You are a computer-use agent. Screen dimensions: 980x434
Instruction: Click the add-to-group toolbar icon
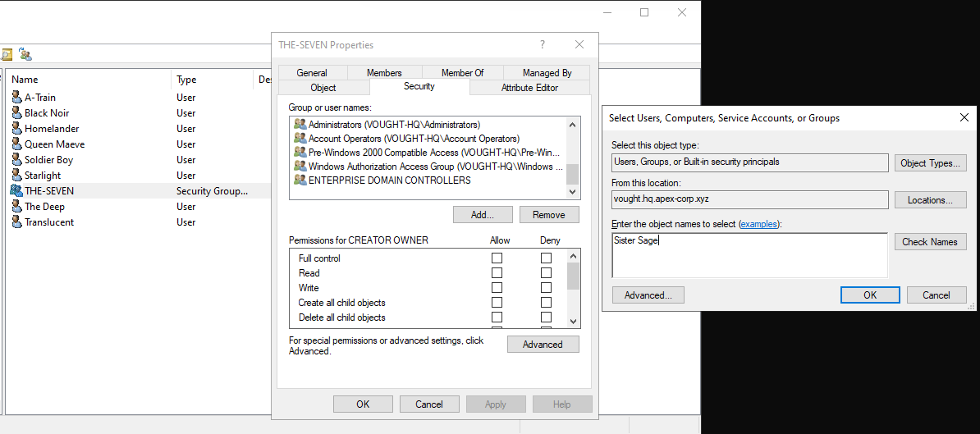coord(25,54)
